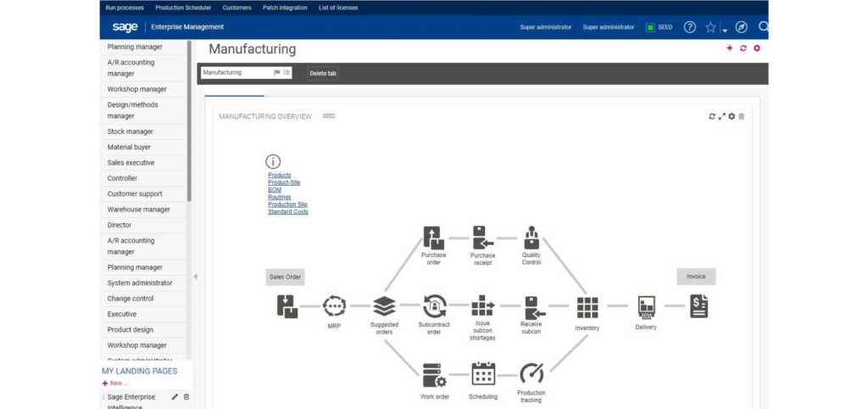Click the Delete tab button
Image resolution: width=868 pixels, height=409 pixels.
click(323, 73)
